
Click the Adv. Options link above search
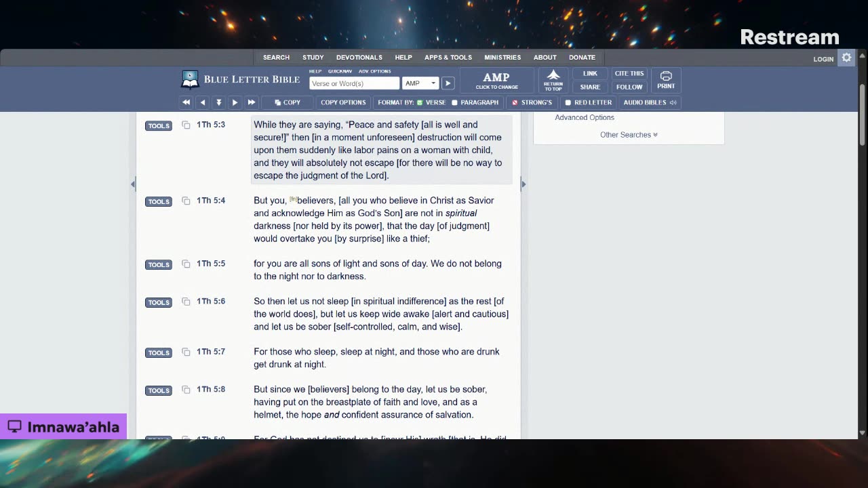tap(375, 71)
